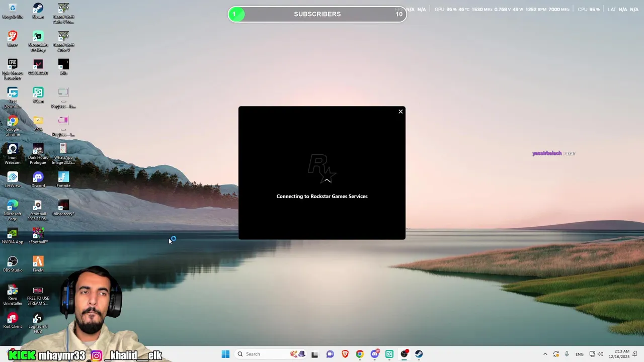Screen dimensions: 644x362
Task: Select the Epic Games Launcher shortcut
Action: pos(13,70)
